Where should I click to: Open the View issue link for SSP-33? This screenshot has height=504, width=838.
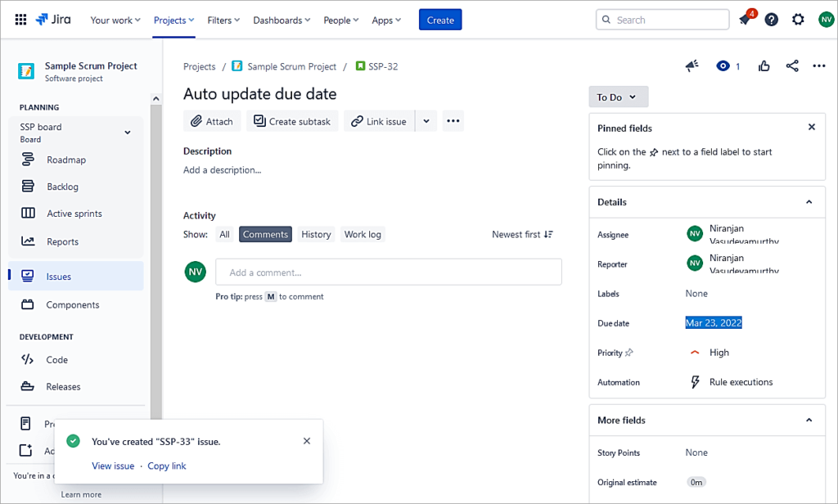click(x=113, y=466)
